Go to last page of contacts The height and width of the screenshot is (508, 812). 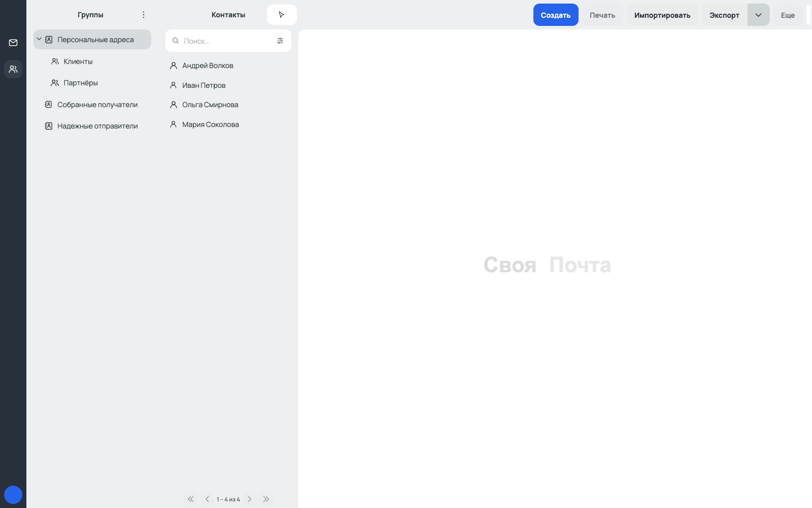266,499
